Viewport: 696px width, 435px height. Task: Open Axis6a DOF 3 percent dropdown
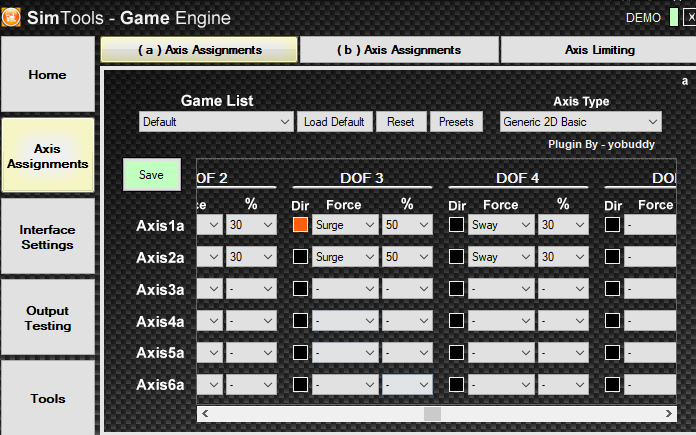tap(407, 384)
